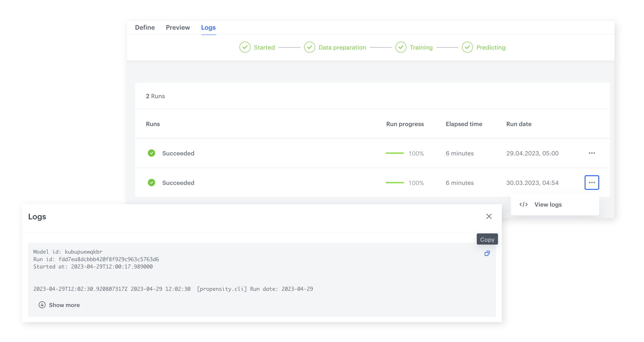Viewport: 644px width, 342px height.
Task: Click the green check icon next to Started
Action: 245,47
